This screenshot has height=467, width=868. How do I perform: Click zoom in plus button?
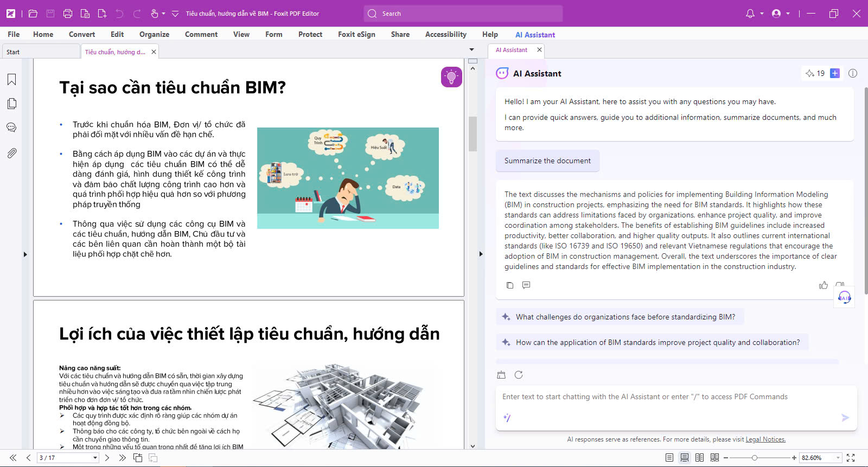click(794, 458)
